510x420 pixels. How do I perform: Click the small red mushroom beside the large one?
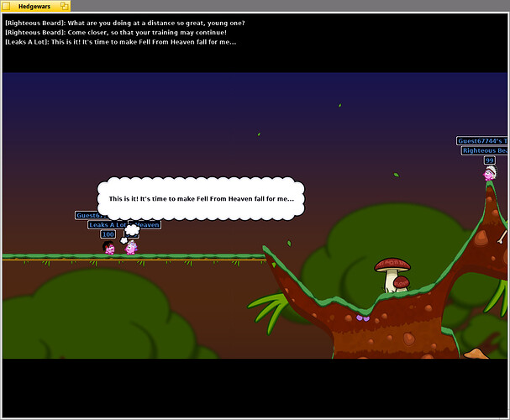tap(402, 283)
